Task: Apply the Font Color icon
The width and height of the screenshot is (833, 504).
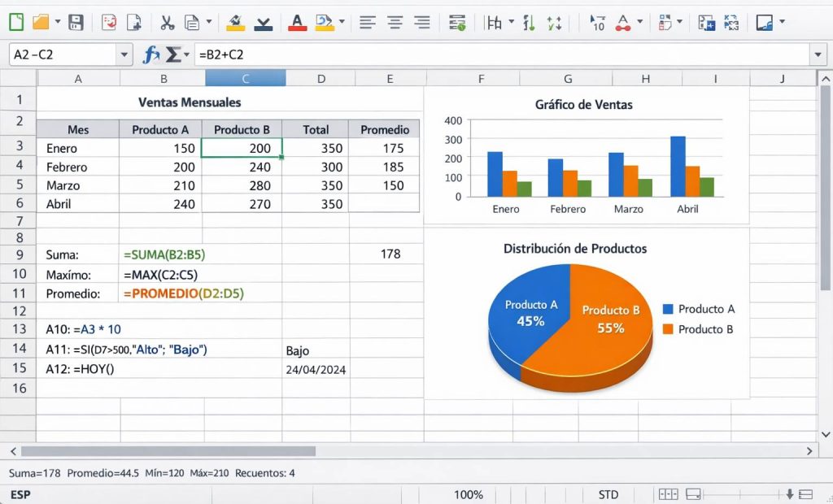Action: point(297,22)
